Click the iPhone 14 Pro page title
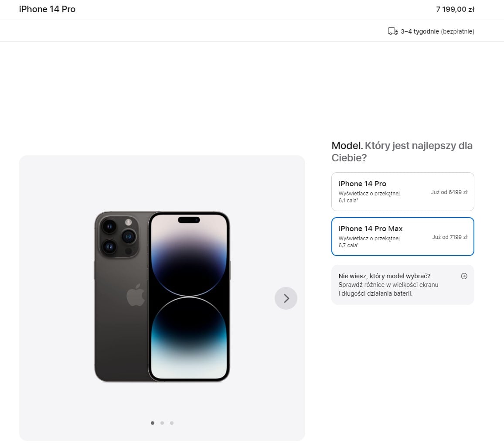504x447 pixels. point(47,9)
